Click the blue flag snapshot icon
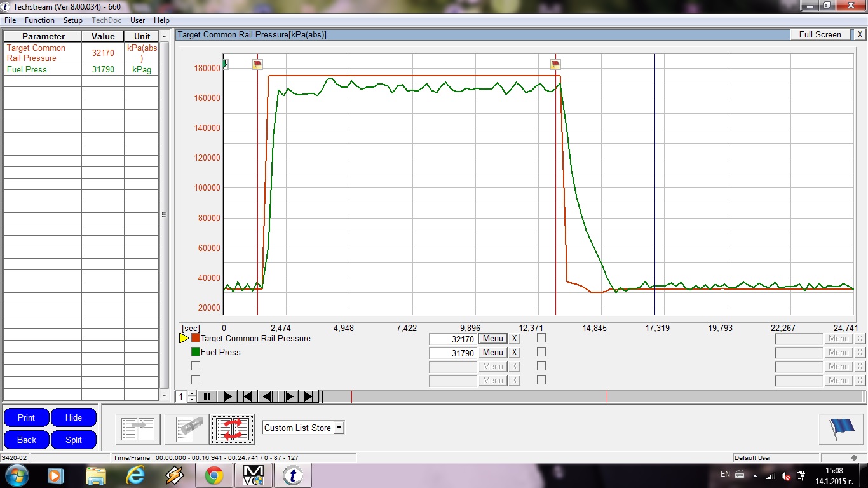This screenshot has height=488, width=868. pyautogui.click(x=841, y=429)
